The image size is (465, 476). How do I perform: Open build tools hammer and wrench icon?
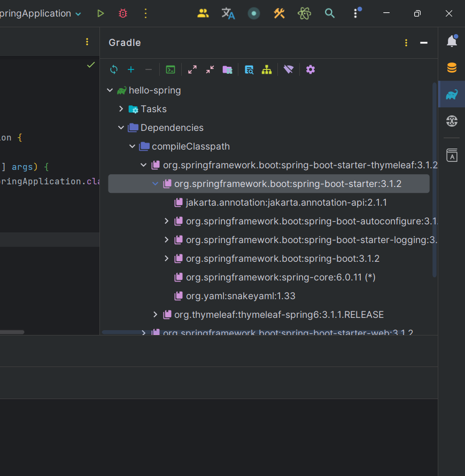click(279, 13)
